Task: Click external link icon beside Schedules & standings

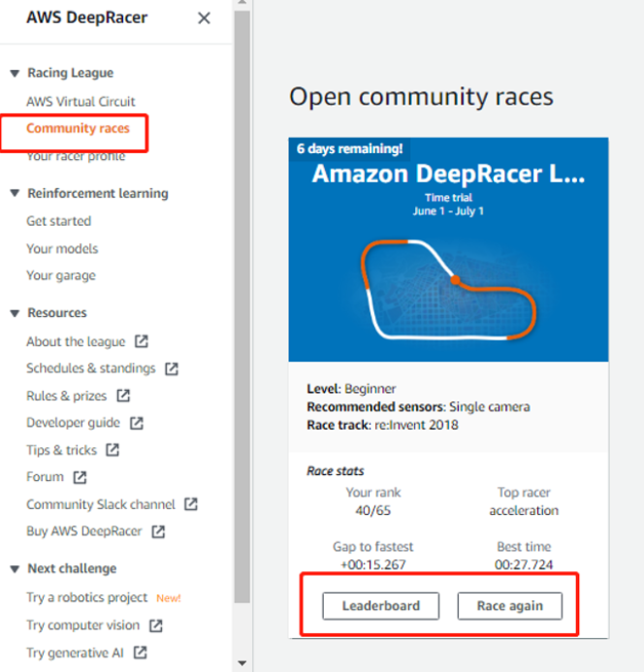Action: 172,368
